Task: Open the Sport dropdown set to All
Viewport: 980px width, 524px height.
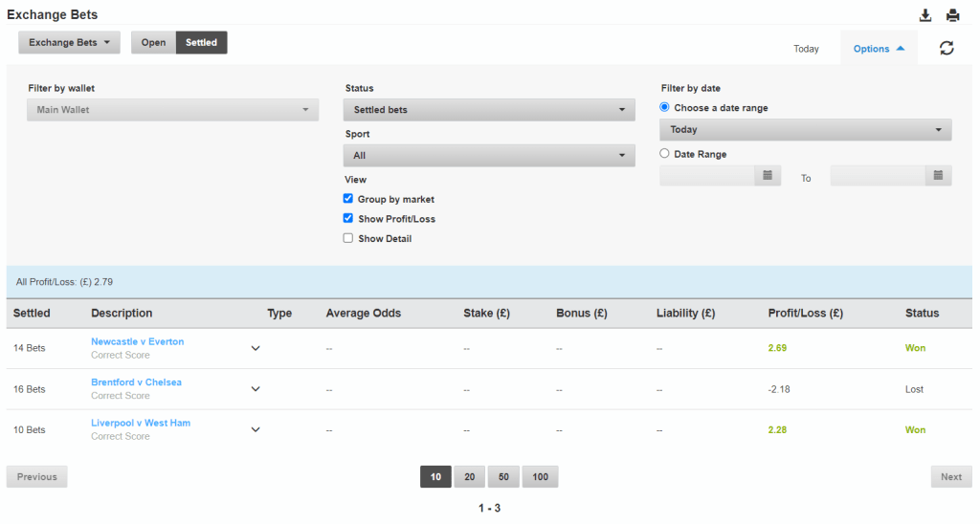Action: (x=489, y=155)
